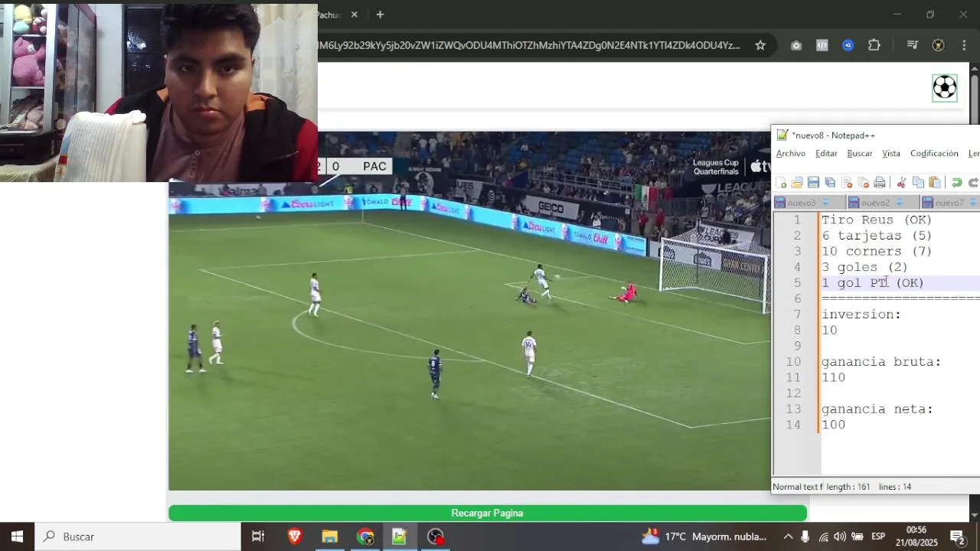Click the soccer ball icon on page

tap(945, 87)
